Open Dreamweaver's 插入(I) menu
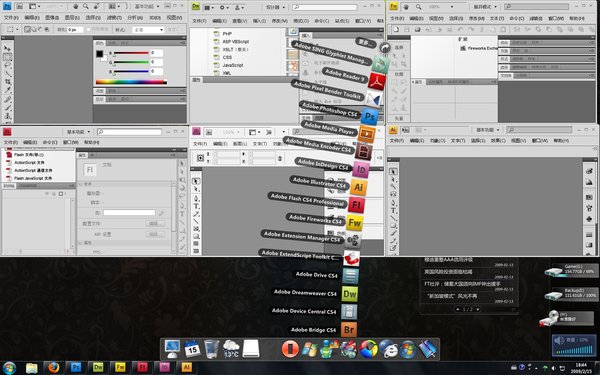600x375 pixels. click(259, 21)
